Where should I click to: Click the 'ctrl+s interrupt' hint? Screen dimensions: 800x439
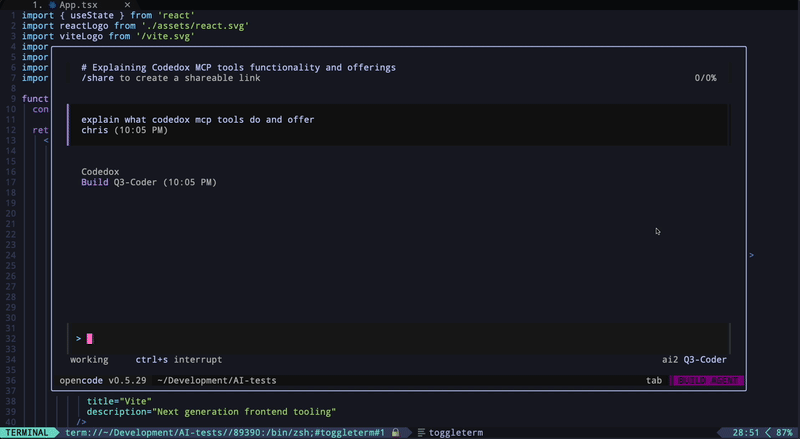(179, 359)
